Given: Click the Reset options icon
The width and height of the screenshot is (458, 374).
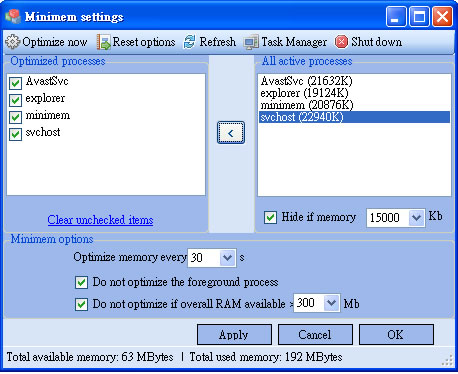Looking at the screenshot, I should pyautogui.click(x=104, y=42).
